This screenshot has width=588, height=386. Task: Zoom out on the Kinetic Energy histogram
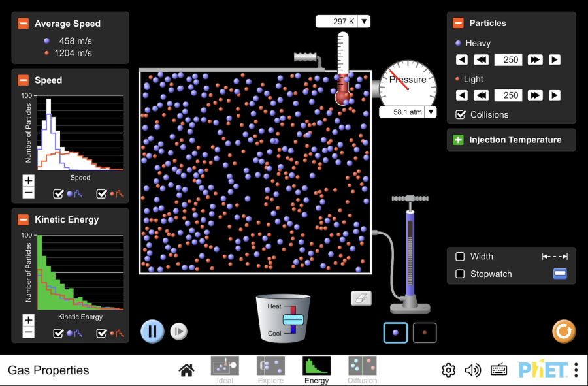click(x=28, y=332)
